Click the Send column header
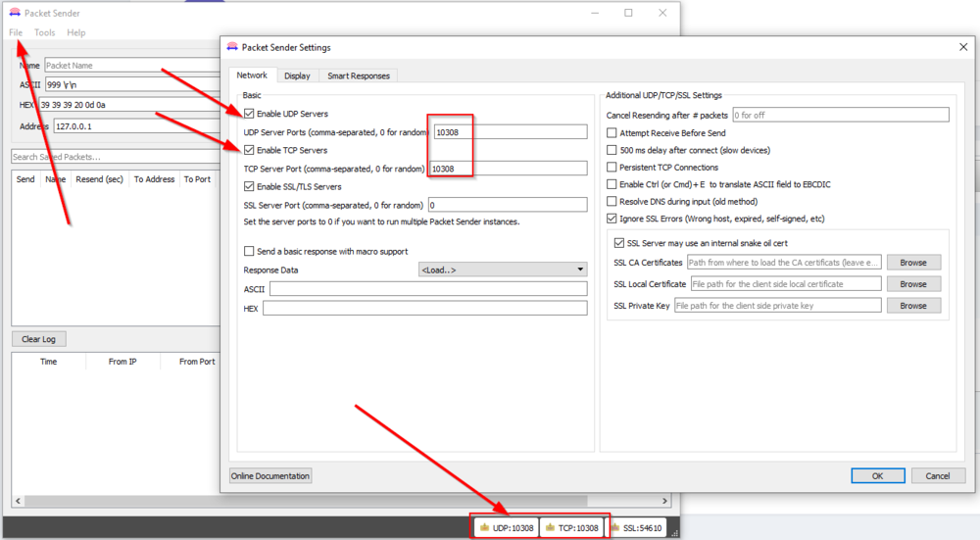This screenshot has width=980, height=540. point(25,178)
